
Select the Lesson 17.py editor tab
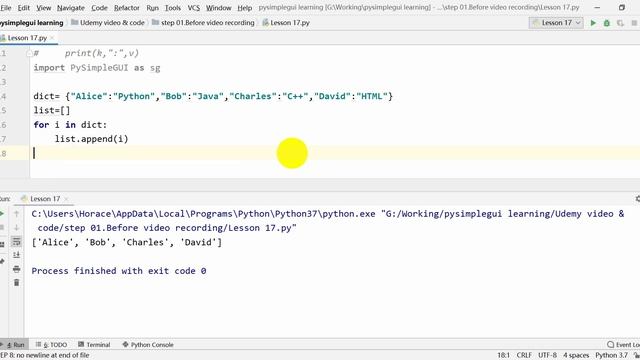tap(27, 38)
